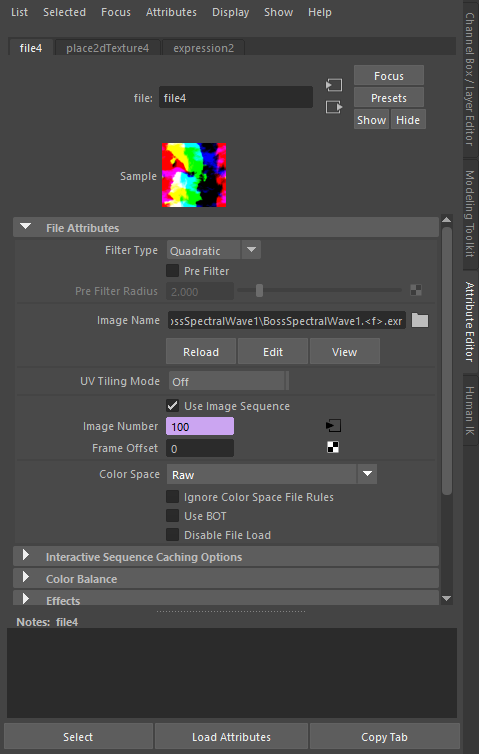Switch to the place2dTexture4 tab
Screen dimensions: 479x754
(x=108, y=48)
